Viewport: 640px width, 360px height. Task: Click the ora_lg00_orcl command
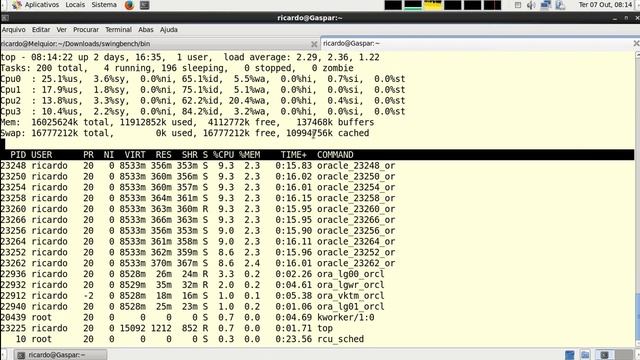[x=351, y=274]
